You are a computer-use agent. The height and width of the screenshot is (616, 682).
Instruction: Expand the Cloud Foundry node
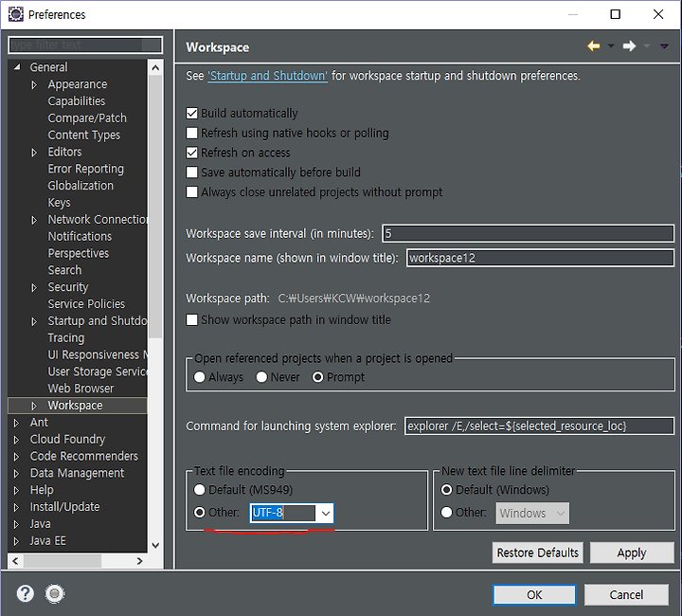point(16,440)
